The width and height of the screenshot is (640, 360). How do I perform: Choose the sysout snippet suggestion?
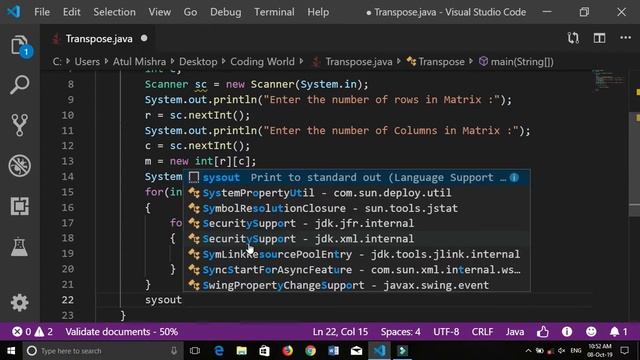[x=357, y=178]
